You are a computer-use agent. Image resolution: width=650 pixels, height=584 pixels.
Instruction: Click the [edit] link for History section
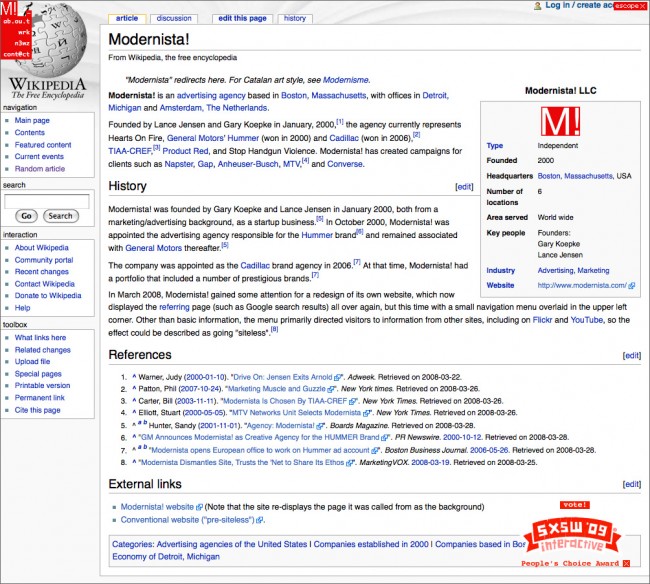(x=464, y=187)
